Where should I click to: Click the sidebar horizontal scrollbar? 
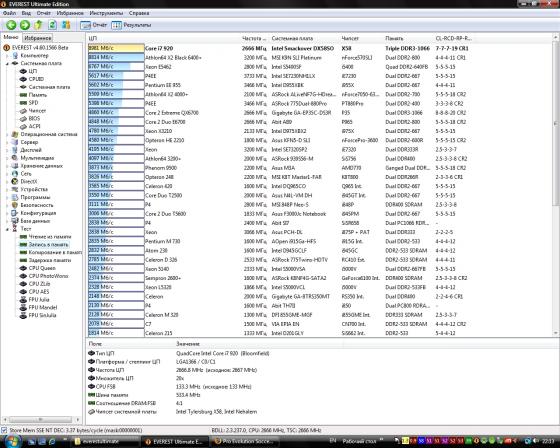41,419
